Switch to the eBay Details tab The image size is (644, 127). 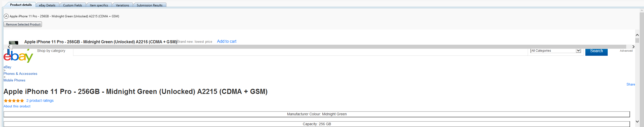point(47,5)
